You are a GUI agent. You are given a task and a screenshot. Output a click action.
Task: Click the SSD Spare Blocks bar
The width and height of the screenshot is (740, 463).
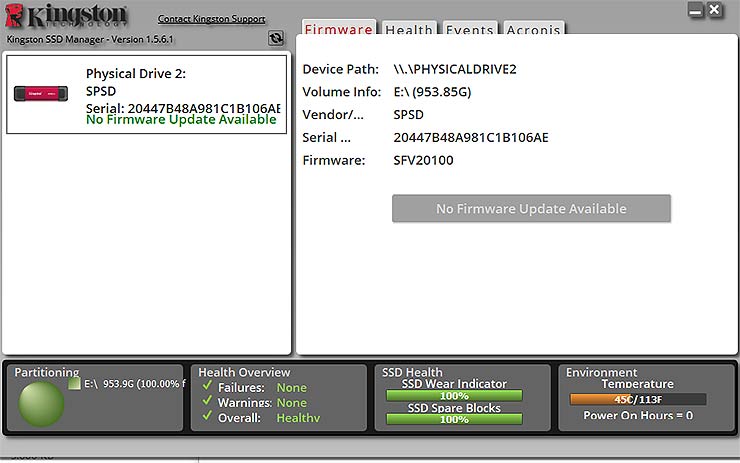pos(454,419)
